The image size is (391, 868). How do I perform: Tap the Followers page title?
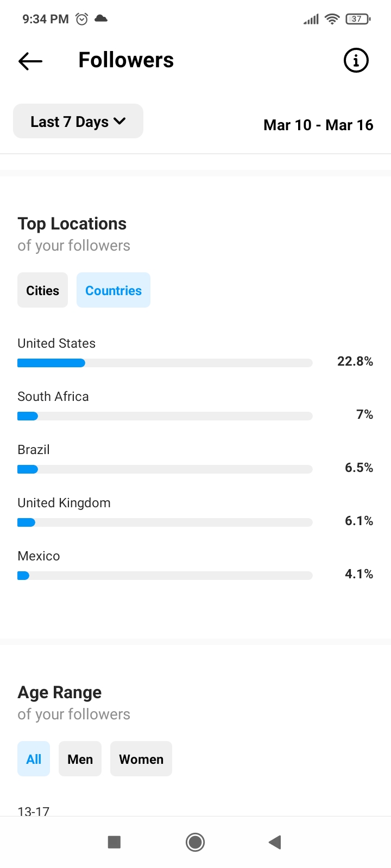click(x=126, y=60)
